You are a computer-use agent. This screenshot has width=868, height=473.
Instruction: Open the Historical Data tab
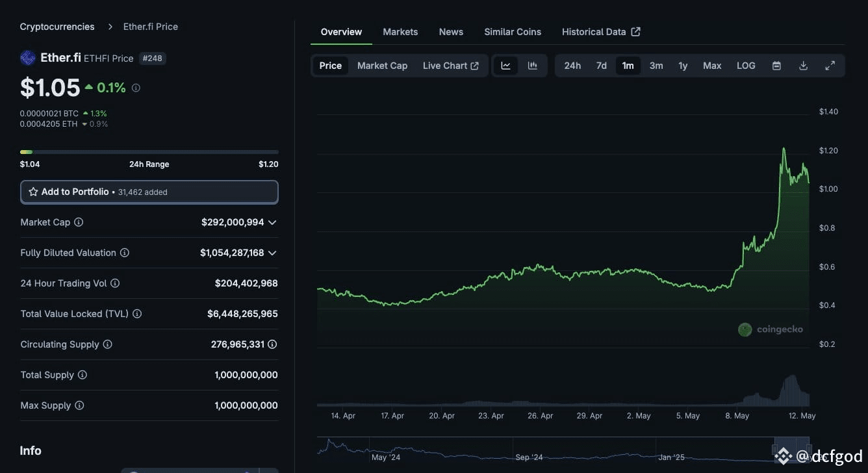[601, 32]
